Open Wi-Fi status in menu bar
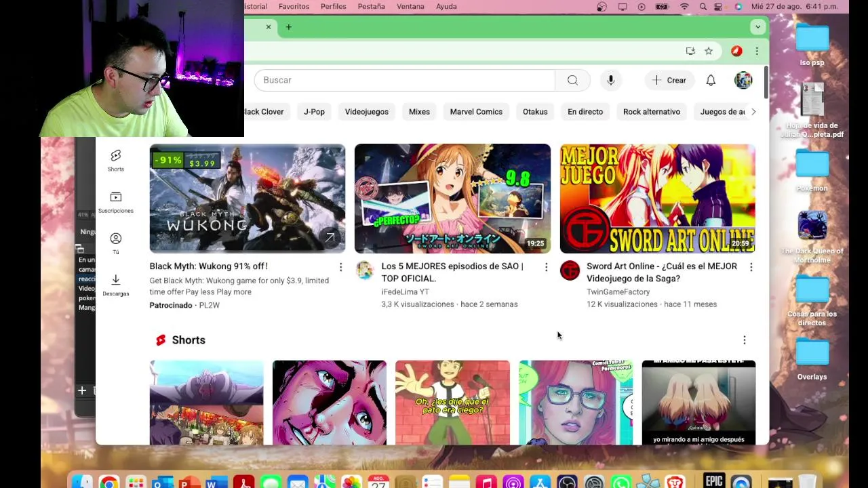Screen dimensions: 868x488 [684, 7]
